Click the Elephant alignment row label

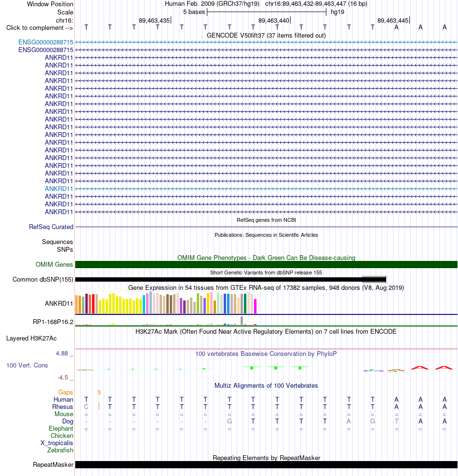point(61,429)
